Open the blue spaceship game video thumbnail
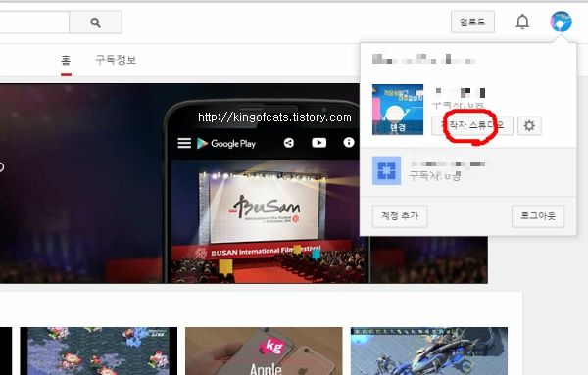 [x=429, y=351]
